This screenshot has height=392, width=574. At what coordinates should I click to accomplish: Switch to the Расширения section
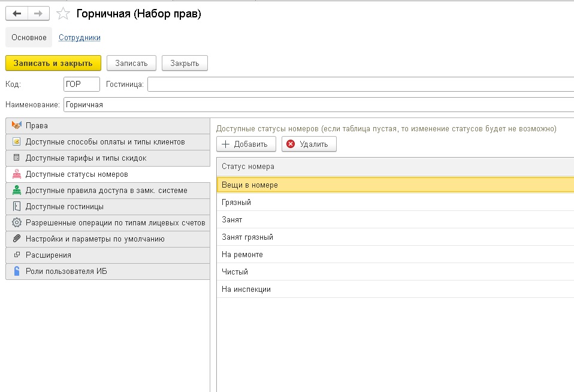pos(47,255)
